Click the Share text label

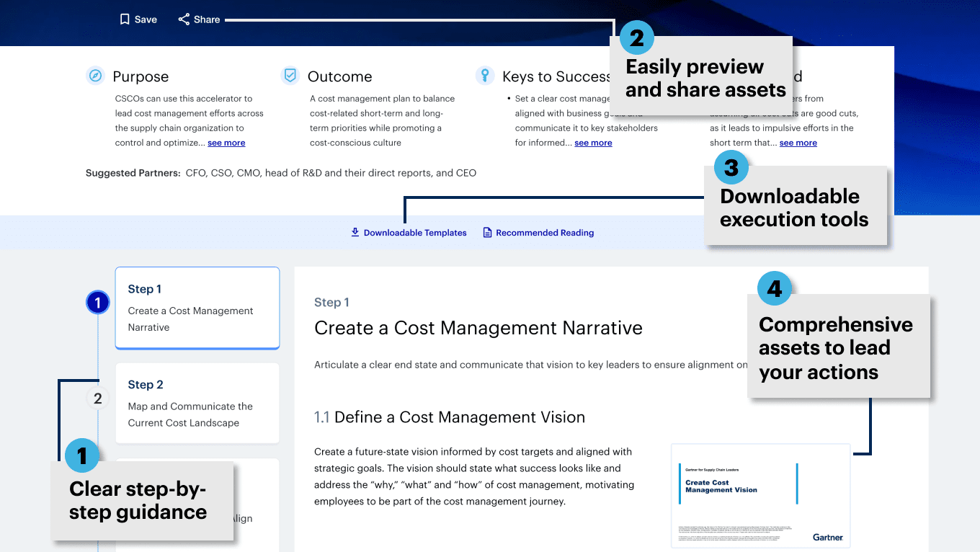coord(207,19)
